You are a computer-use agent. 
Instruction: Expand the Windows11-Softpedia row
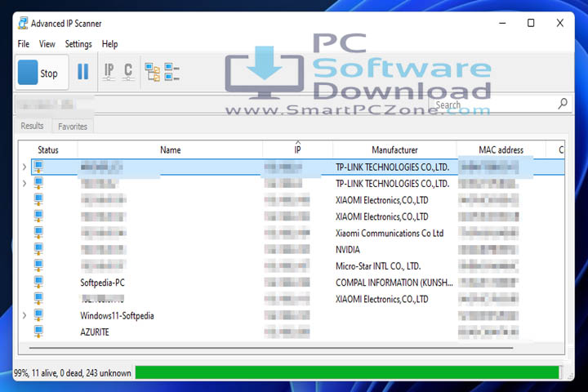[24, 315]
